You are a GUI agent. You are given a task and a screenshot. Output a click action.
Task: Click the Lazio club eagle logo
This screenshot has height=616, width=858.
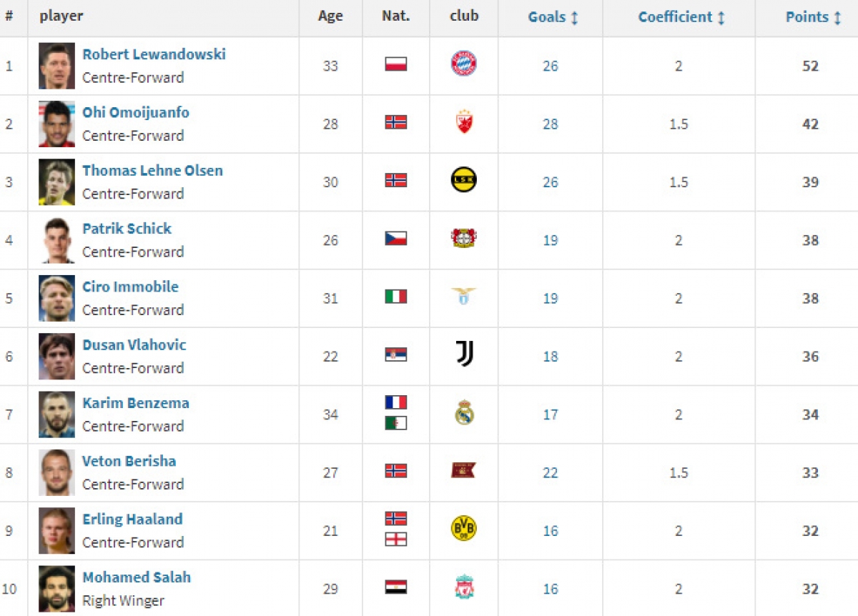pos(464,297)
